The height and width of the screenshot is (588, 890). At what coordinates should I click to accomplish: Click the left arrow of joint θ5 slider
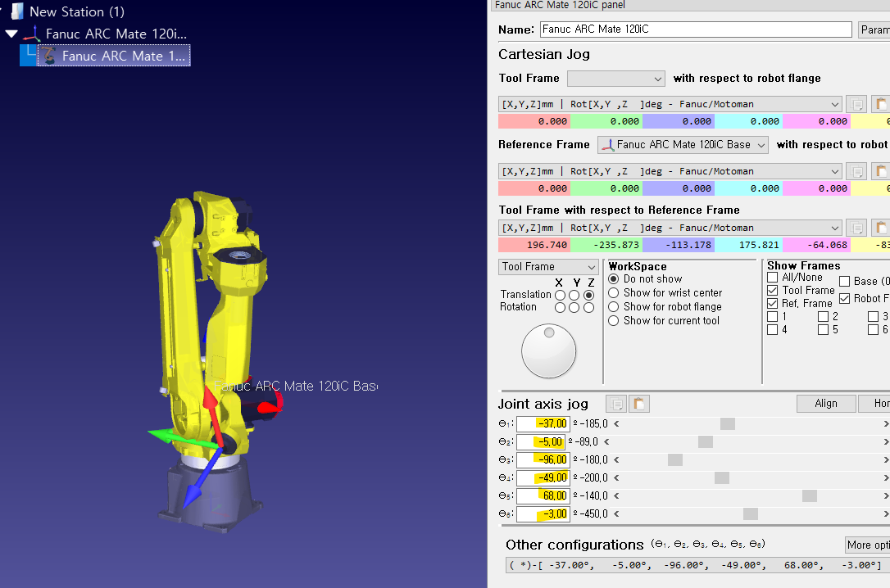[616, 496]
